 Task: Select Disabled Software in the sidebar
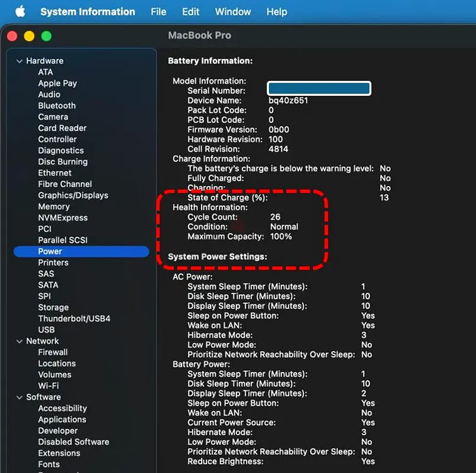coord(73,442)
